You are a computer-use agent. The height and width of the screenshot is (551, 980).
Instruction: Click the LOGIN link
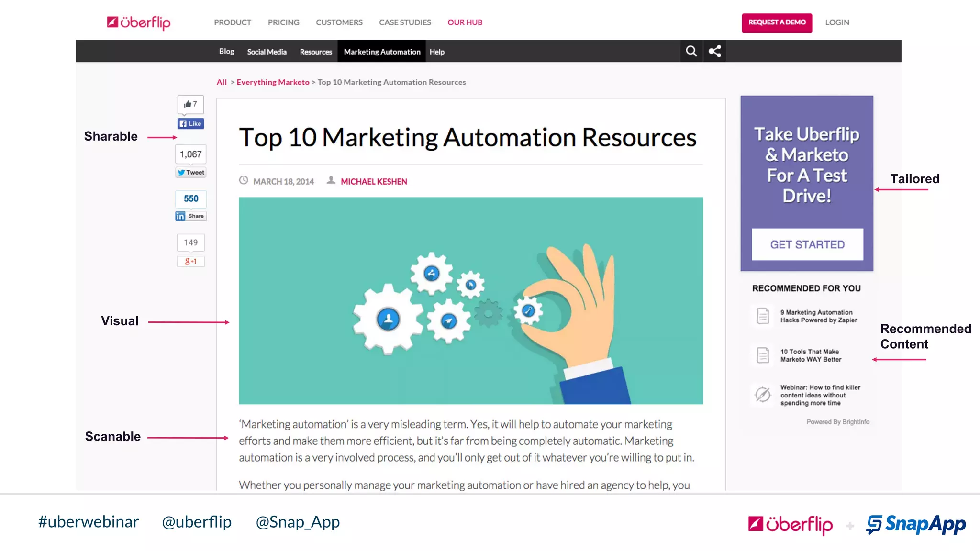[837, 22]
